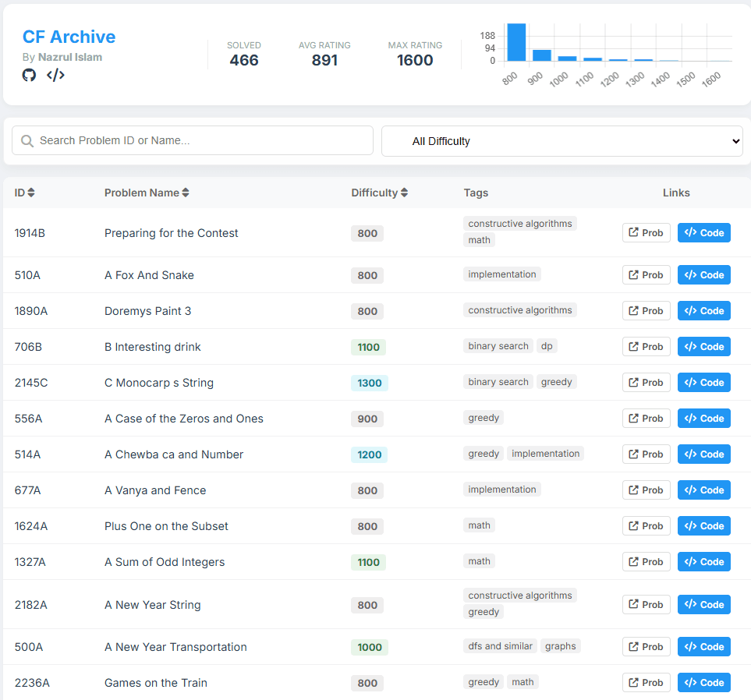Open Prob link for A Vanya and Fence
Viewport: 751px width, 700px height.
[x=646, y=490]
